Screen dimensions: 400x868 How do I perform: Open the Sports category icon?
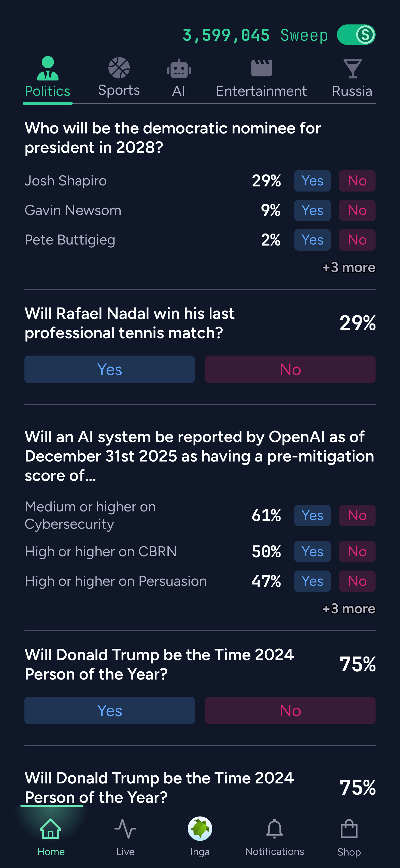pyautogui.click(x=119, y=68)
